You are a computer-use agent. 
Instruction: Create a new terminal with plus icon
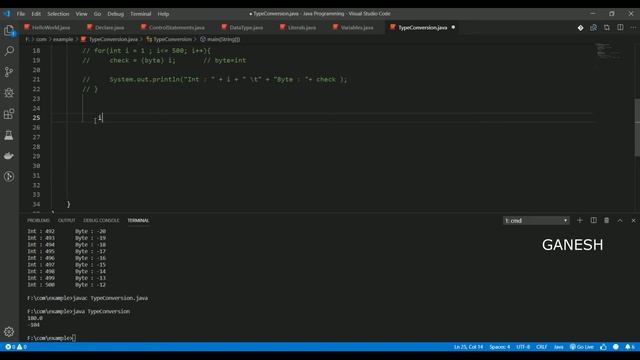[x=580, y=220]
